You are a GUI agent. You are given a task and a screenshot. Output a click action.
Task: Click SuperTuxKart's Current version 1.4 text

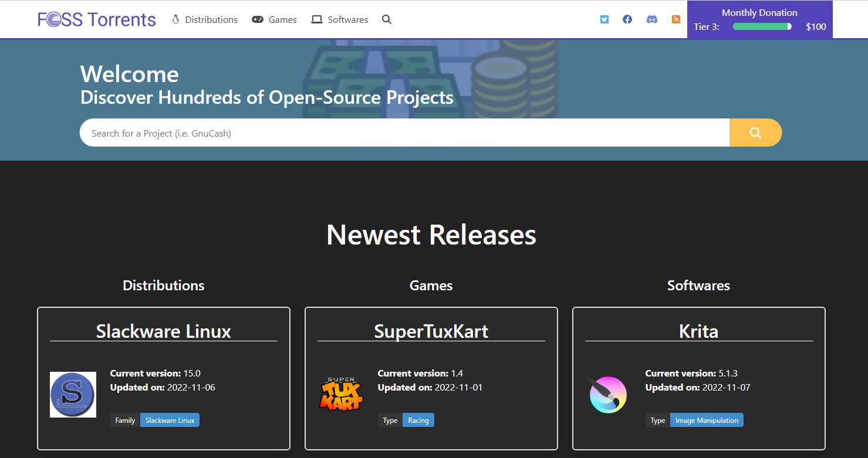[x=420, y=373]
